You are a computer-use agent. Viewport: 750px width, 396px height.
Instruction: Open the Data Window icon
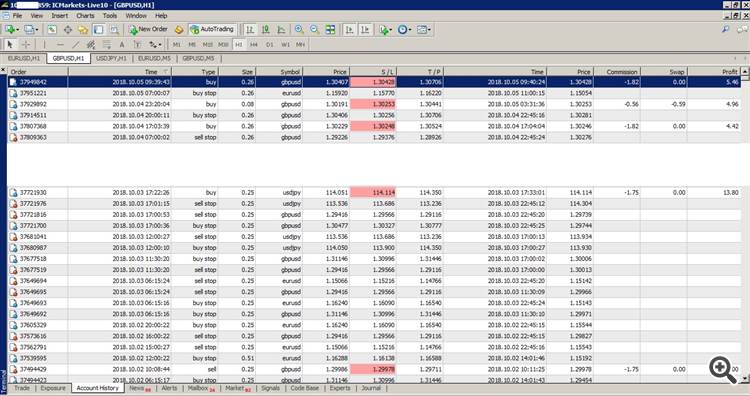[67, 30]
